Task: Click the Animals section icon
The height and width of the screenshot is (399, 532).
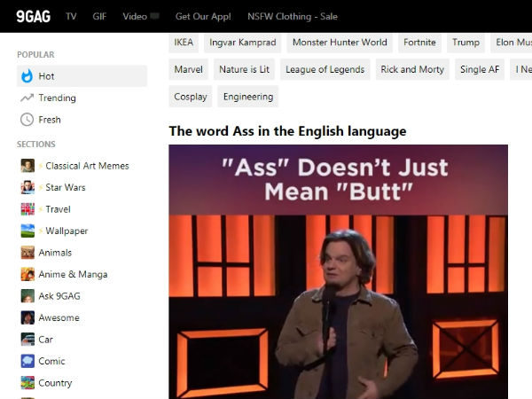Action: click(x=27, y=253)
